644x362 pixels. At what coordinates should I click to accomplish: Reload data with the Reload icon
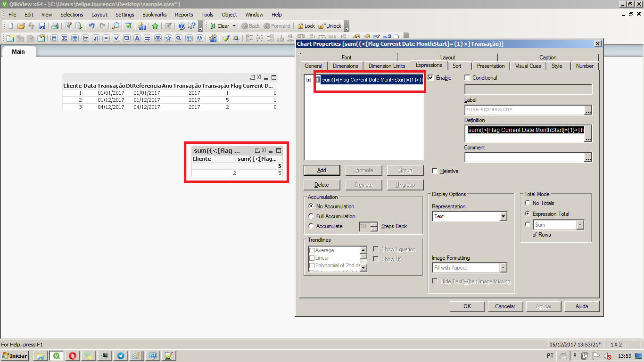pyautogui.click(x=78, y=26)
